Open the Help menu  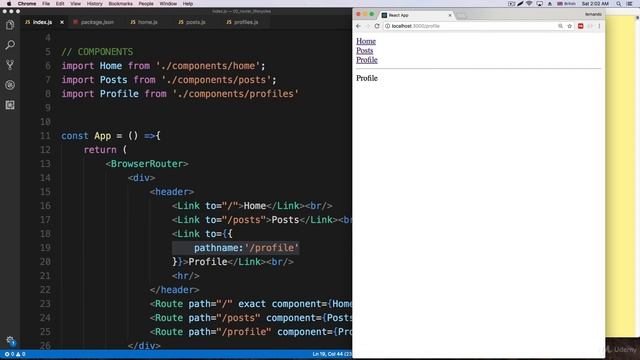(x=188, y=4)
